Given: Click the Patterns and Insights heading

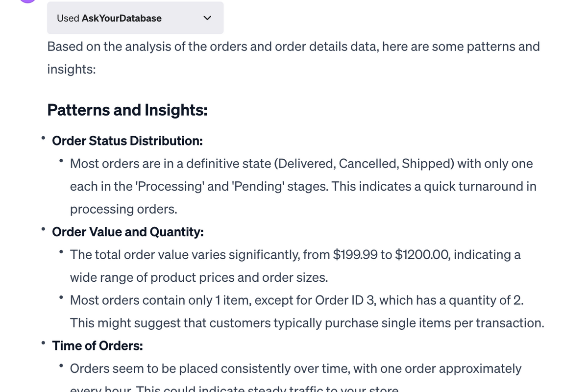Looking at the screenshot, I should 127,110.
